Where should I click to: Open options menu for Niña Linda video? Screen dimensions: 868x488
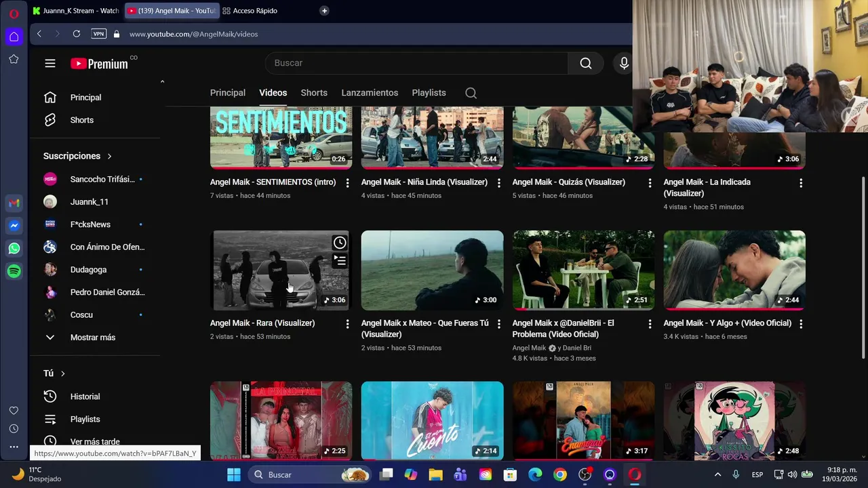(498, 183)
